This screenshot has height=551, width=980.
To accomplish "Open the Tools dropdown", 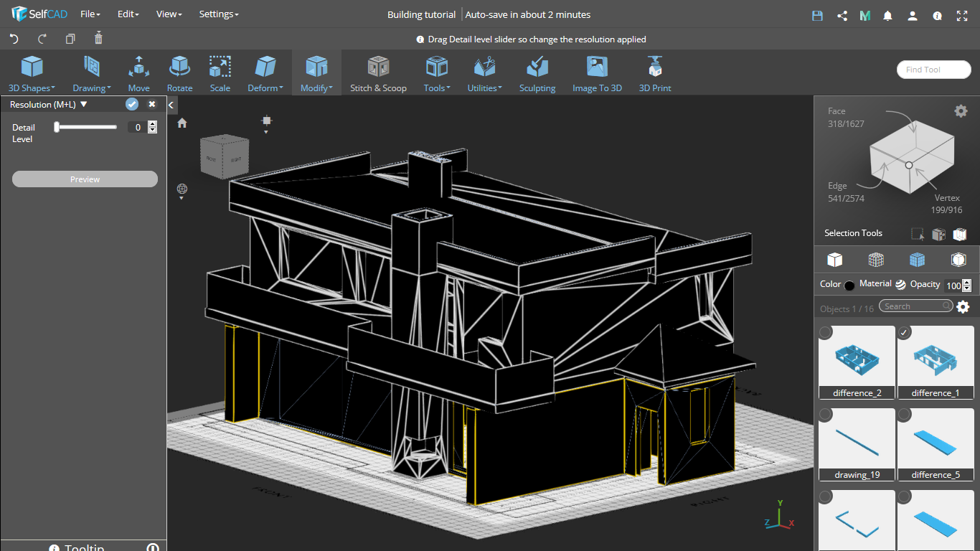I will (x=437, y=74).
